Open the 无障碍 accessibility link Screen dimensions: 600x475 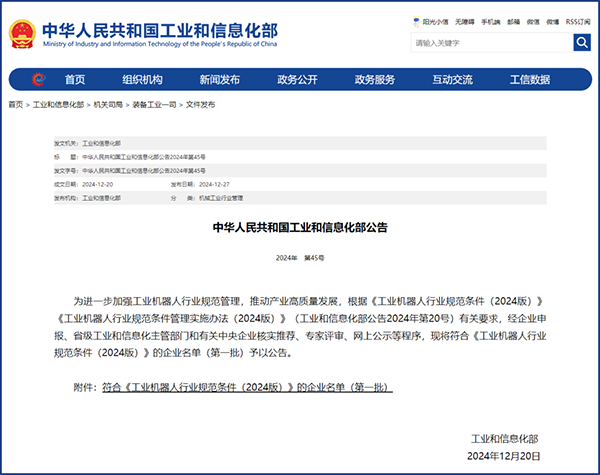464,20
